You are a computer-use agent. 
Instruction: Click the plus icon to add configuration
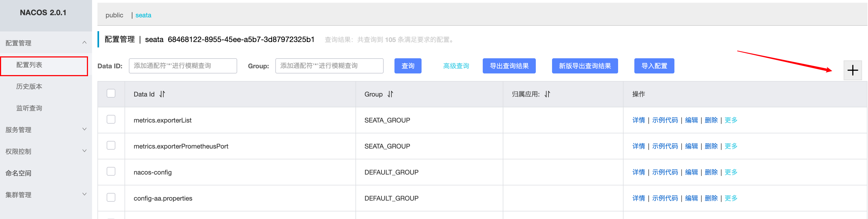coord(853,70)
